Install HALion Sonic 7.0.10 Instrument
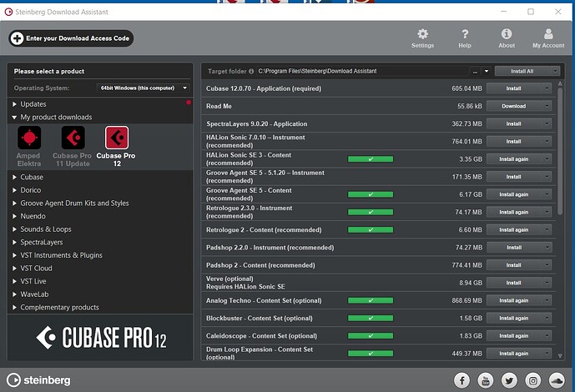This screenshot has width=575, height=392. [514, 142]
